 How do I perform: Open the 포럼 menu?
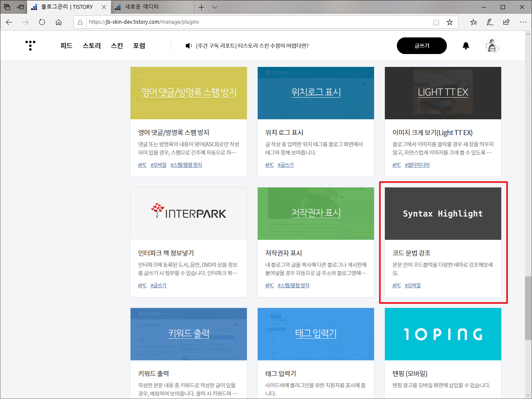pos(139,46)
